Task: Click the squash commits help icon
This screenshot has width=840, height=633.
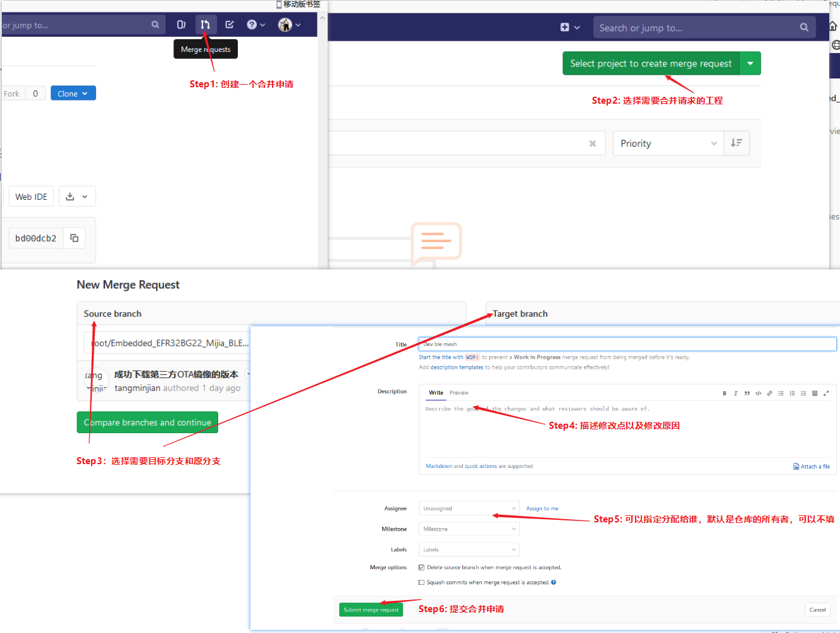Action: pos(553,582)
